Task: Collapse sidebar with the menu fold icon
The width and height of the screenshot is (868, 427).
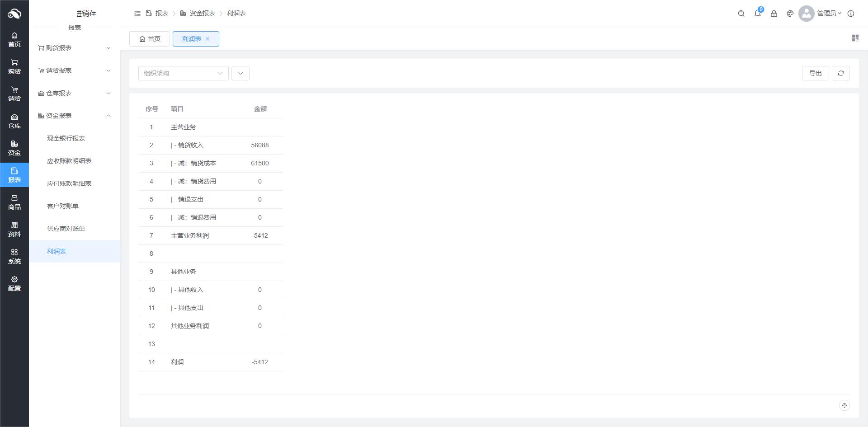Action: [x=137, y=14]
